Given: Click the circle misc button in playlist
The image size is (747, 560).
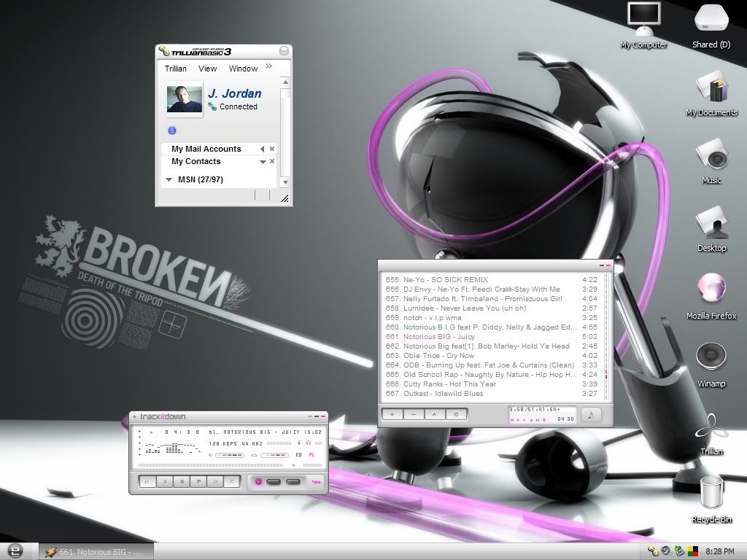Looking at the screenshot, I should click(x=456, y=414).
